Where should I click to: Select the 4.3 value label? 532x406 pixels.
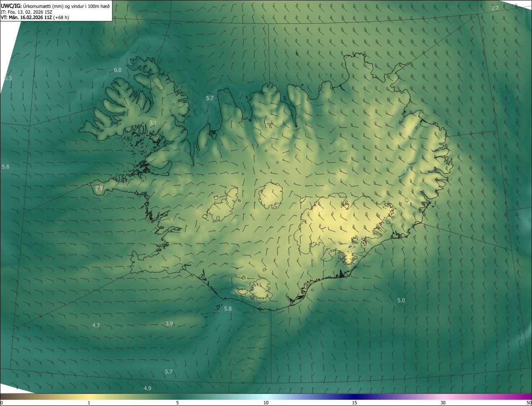[96, 325]
